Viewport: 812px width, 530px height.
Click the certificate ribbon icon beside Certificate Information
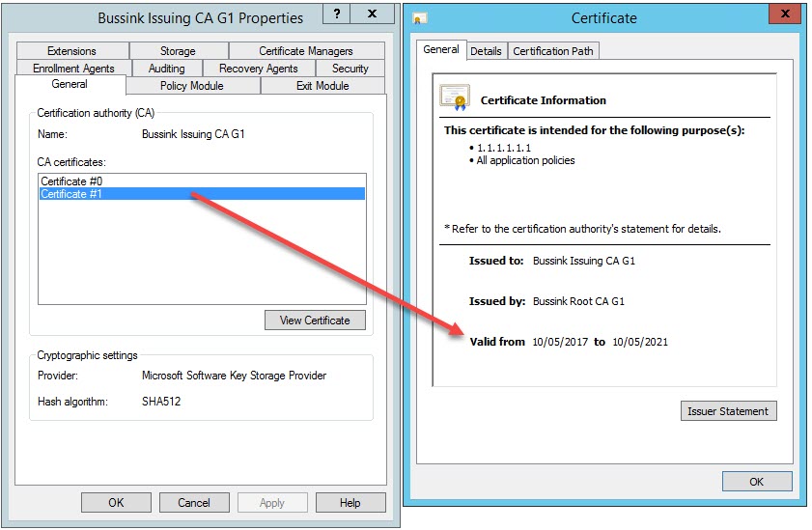point(455,97)
